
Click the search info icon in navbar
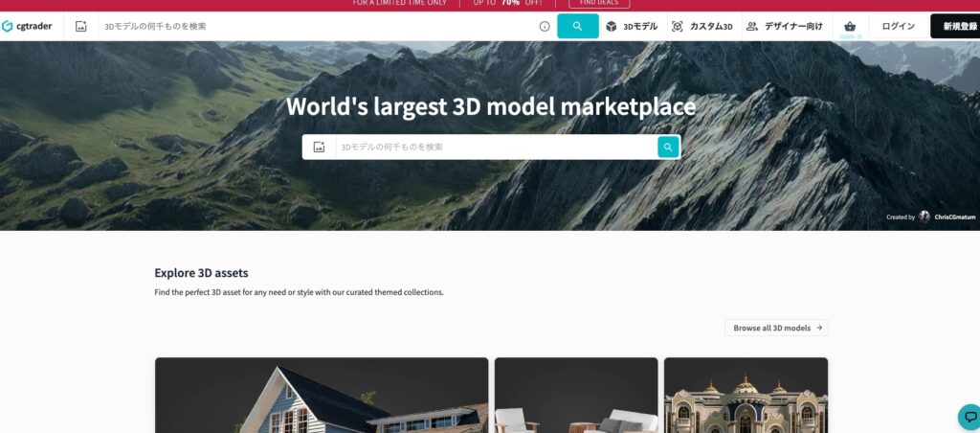tap(545, 26)
